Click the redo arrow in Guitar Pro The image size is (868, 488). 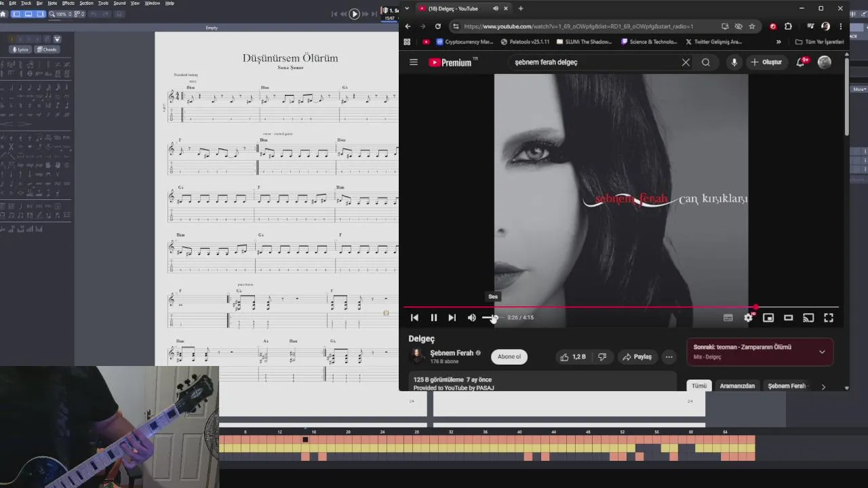coord(106,14)
